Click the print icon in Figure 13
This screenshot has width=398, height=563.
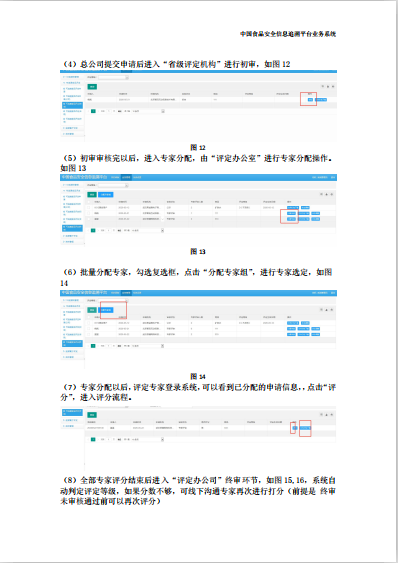332,194
